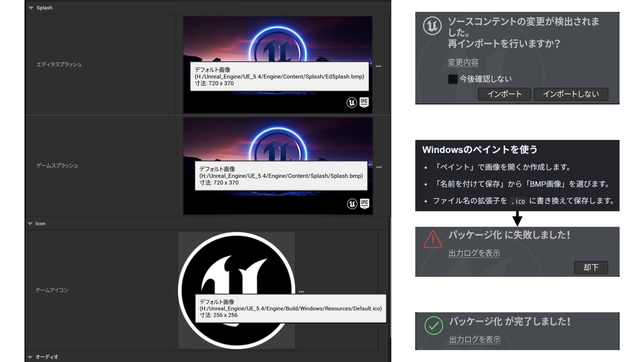
Task: Click the green success checkmark icon
Action: (434, 325)
